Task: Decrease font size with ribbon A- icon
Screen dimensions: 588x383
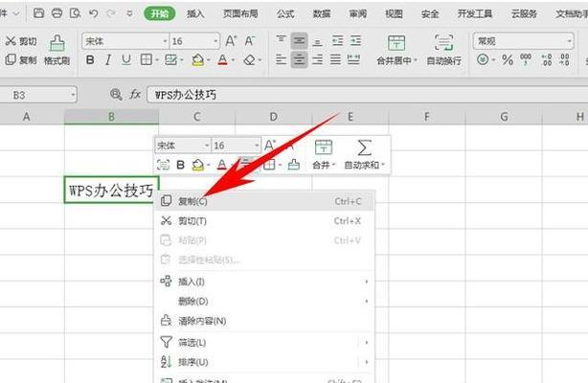Action: click(249, 40)
